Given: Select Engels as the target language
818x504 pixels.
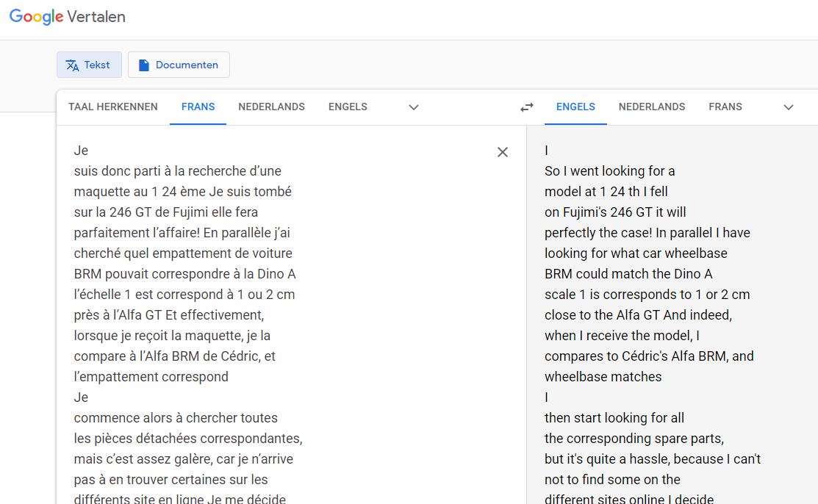Looking at the screenshot, I should click(x=575, y=107).
